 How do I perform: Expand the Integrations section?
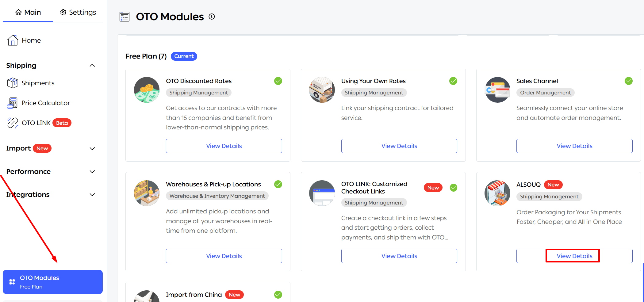(x=92, y=195)
